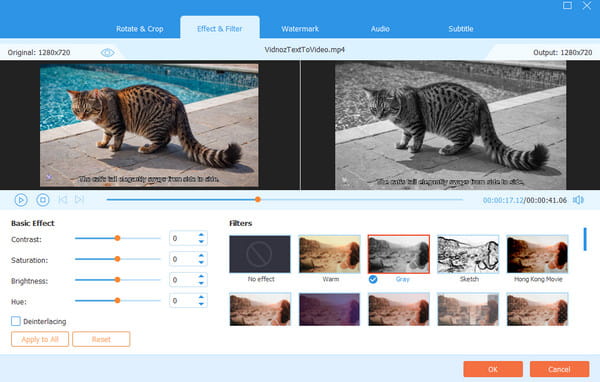Click the Saturation slider handle
The image size is (600, 382).
[x=117, y=259]
